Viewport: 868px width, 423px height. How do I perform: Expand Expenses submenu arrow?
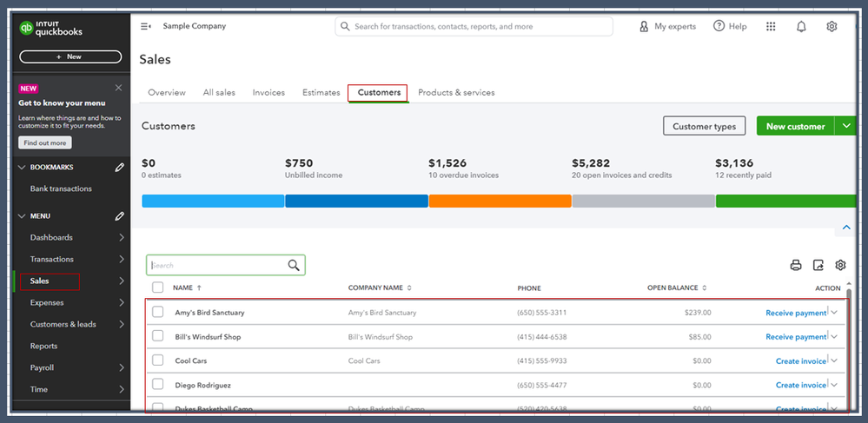[x=122, y=303]
